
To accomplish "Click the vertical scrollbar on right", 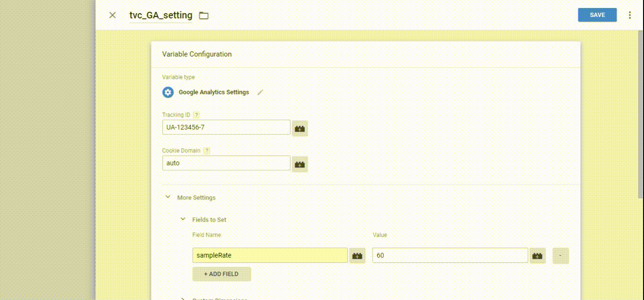I will click(x=641, y=113).
